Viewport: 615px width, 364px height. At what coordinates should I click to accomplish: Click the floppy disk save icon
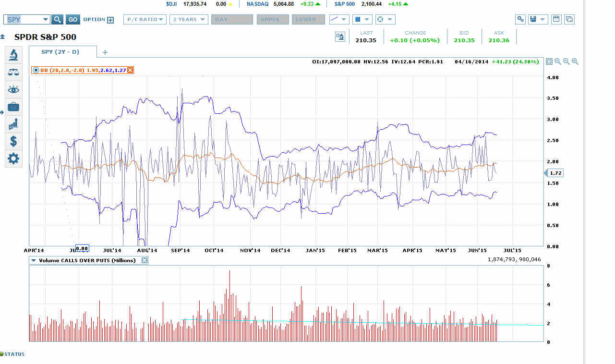[533, 20]
